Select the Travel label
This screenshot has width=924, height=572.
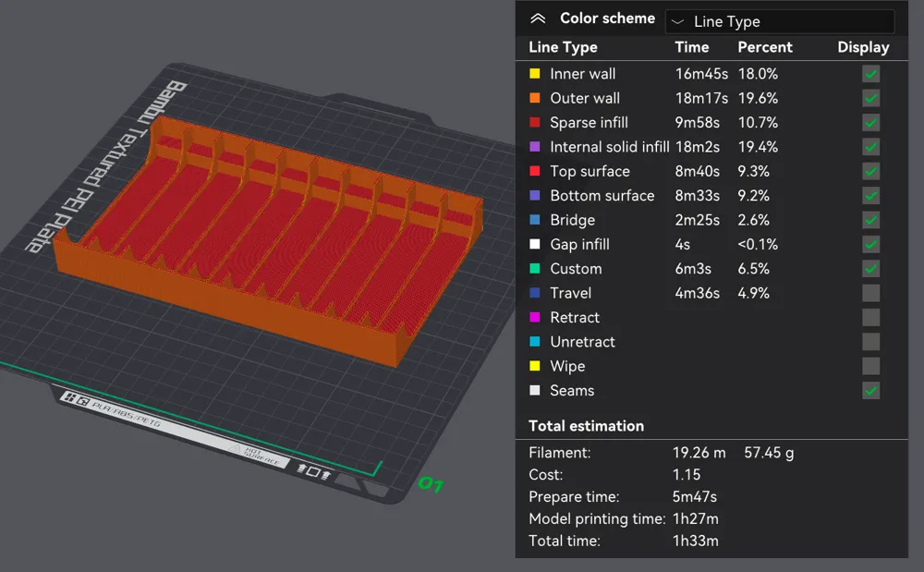570,293
